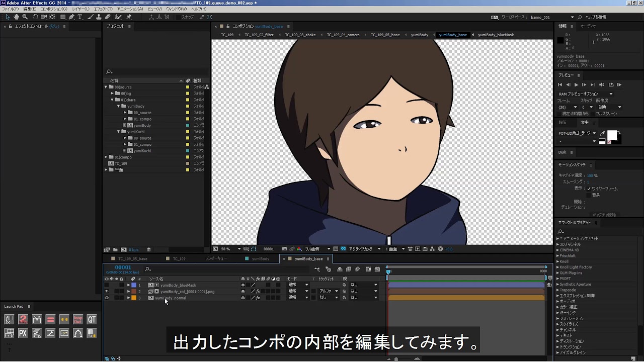Click the RAM preview play button

click(619, 85)
